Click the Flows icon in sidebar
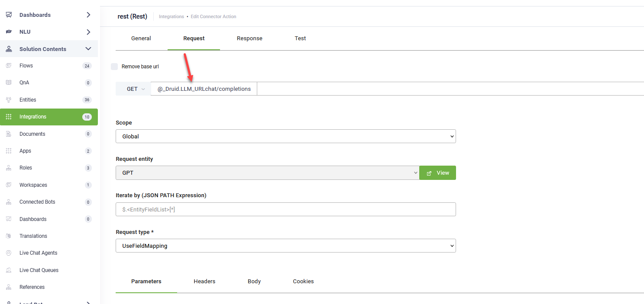Screen dimensions: 644x304 click(9, 66)
